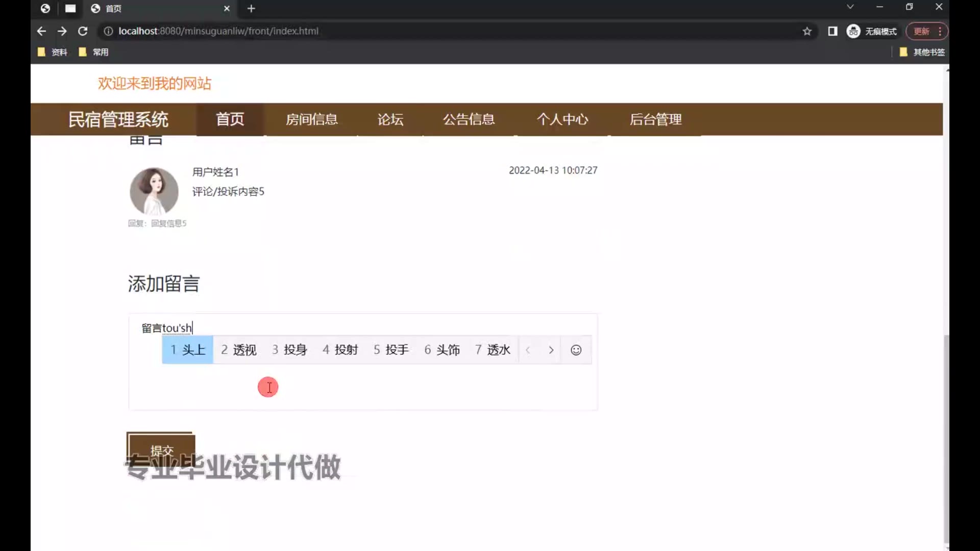Toggle the browser side panel icon

[832, 31]
